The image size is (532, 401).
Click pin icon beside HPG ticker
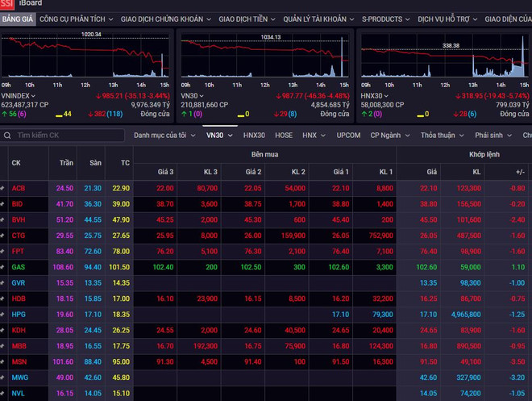click(x=3, y=314)
